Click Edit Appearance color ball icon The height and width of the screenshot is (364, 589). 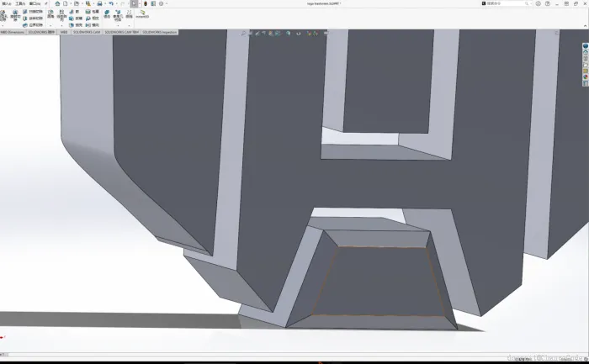click(x=309, y=34)
